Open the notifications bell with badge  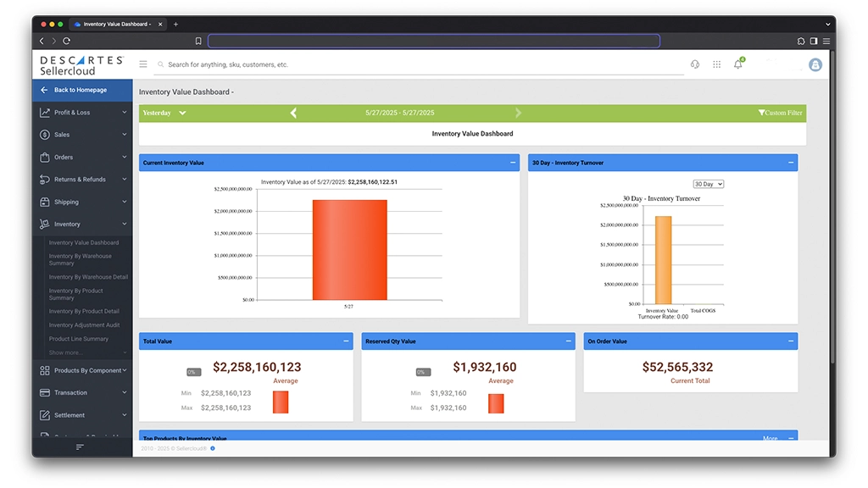pos(737,64)
